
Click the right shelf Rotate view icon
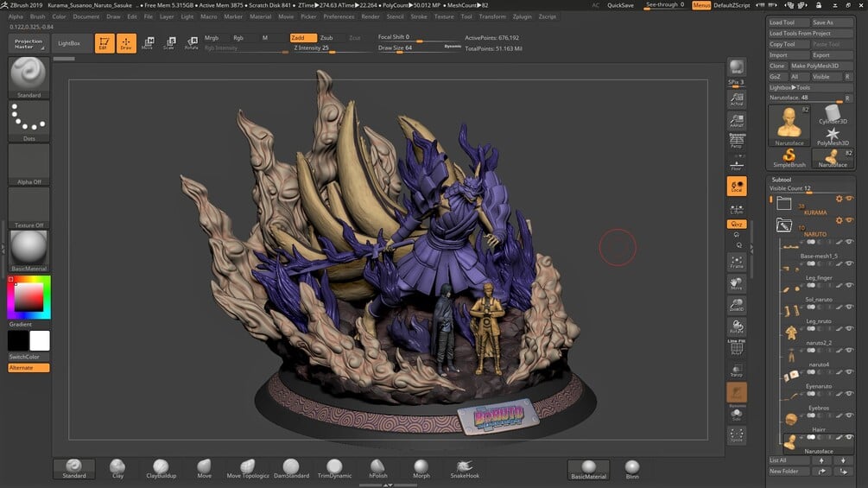click(737, 326)
